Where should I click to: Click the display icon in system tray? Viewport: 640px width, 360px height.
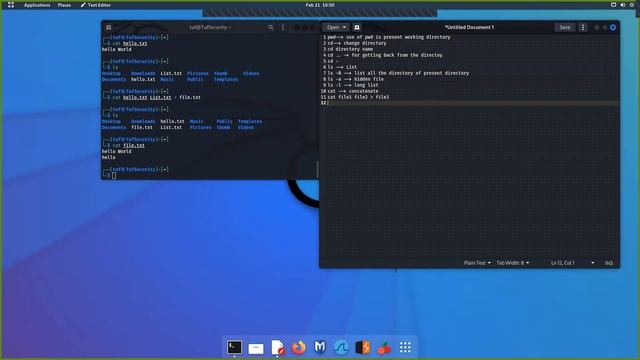tap(613, 5)
